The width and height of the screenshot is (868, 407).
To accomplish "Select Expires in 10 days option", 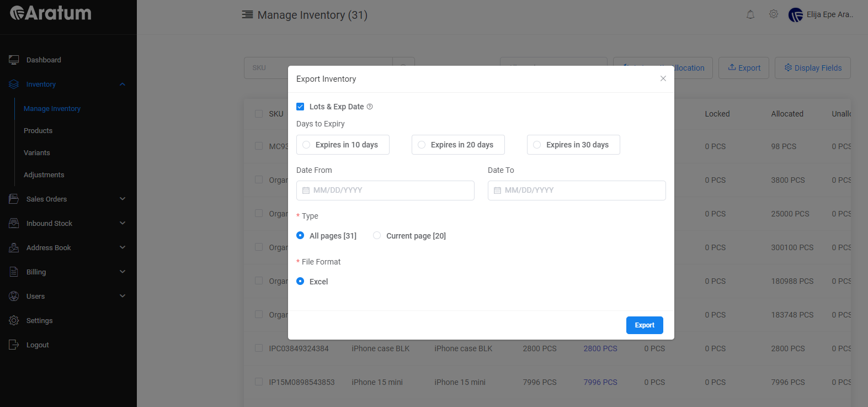I will click(343, 145).
